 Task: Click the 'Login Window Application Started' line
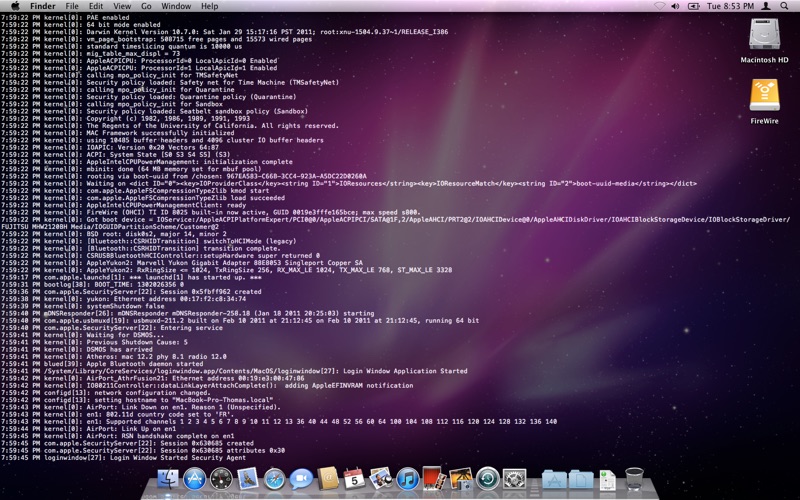234,371
